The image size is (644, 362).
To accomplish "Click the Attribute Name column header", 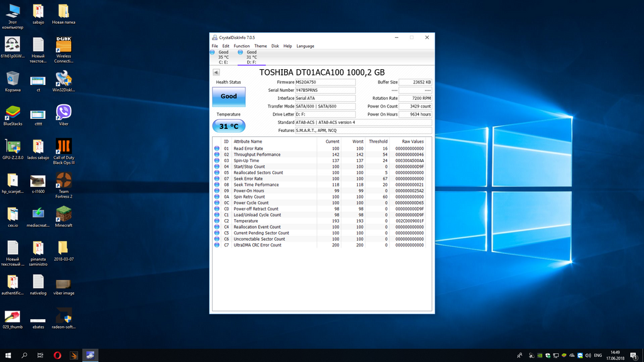I will click(x=274, y=141).
